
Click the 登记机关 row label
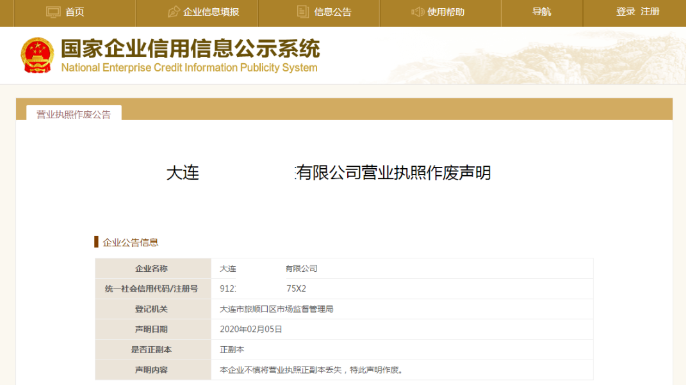pos(151,309)
